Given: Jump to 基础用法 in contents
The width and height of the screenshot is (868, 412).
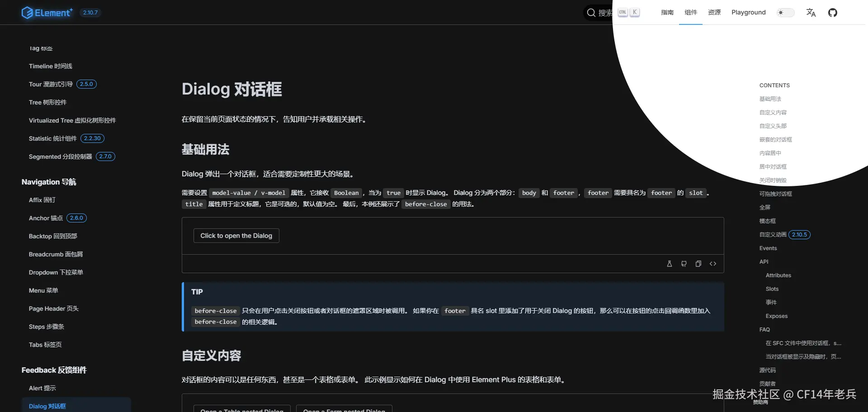Looking at the screenshot, I should click(770, 99).
